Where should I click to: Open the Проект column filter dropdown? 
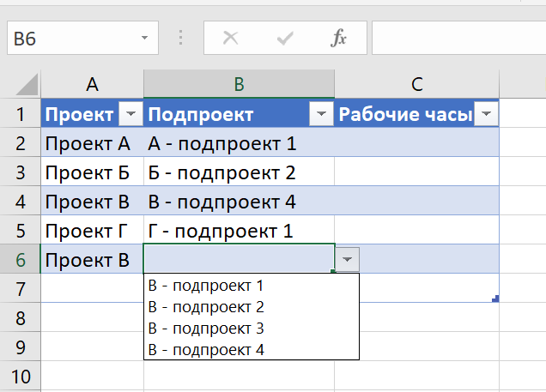pos(130,114)
